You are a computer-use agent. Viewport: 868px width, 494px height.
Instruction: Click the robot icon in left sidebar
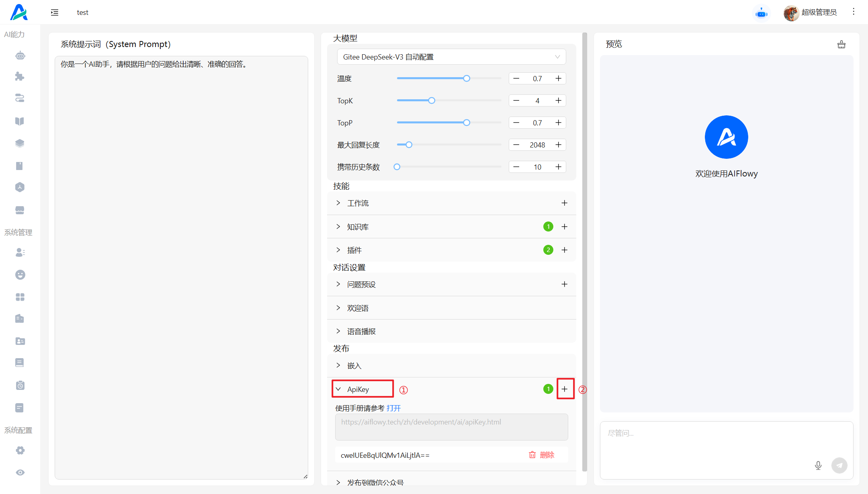(20, 55)
